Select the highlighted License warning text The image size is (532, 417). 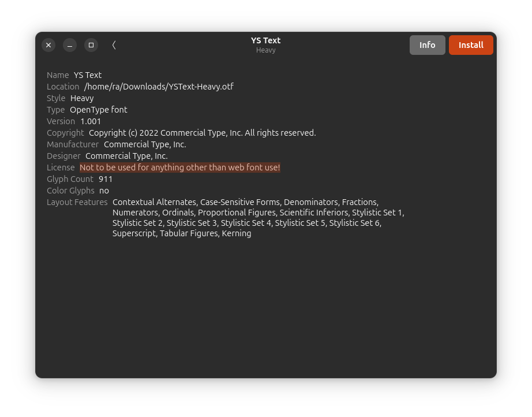click(x=180, y=167)
